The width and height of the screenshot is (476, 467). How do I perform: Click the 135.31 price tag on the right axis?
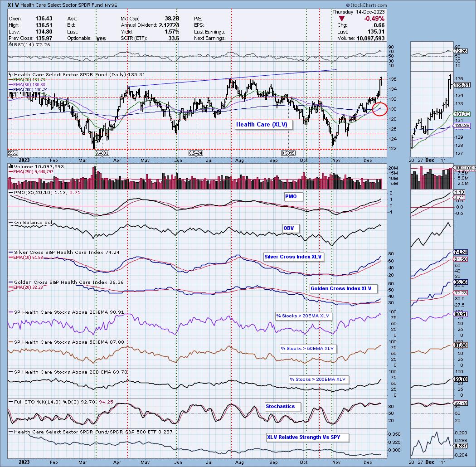462,85
